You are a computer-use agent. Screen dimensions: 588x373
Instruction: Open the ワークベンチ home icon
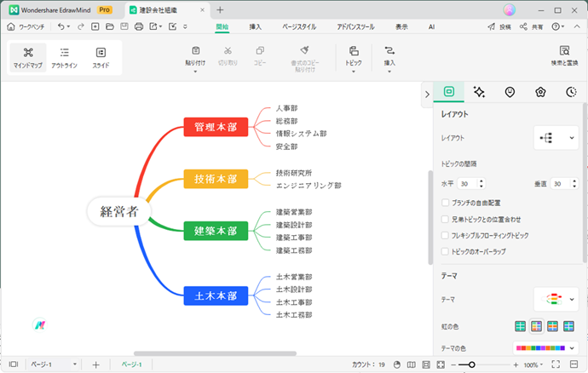pyautogui.click(x=11, y=26)
